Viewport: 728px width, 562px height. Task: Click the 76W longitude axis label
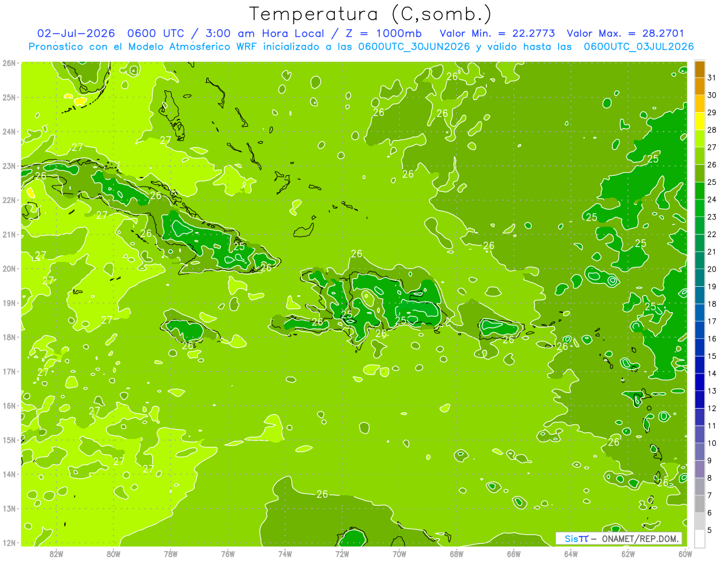coord(227,554)
